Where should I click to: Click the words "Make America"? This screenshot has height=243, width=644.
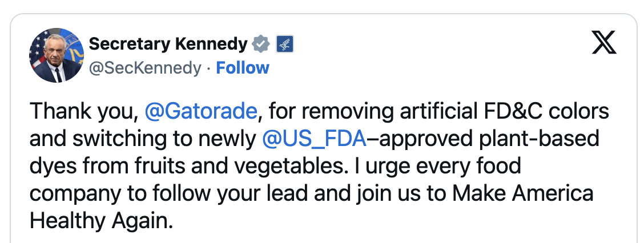point(523,193)
